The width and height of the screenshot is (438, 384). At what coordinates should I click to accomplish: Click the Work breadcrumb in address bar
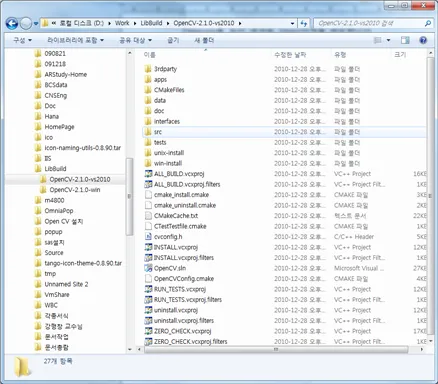pyautogui.click(x=122, y=23)
